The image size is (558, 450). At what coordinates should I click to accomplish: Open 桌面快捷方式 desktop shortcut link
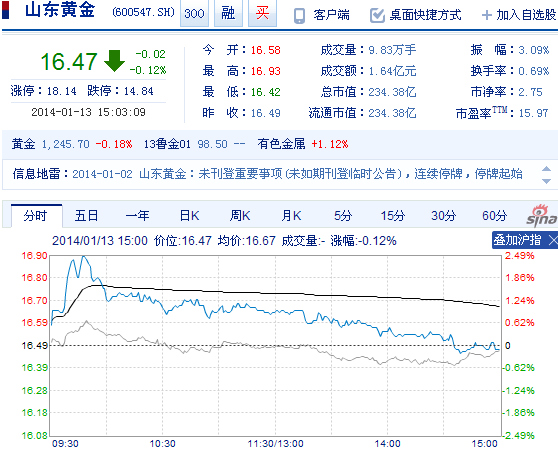(x=425, y=15)
